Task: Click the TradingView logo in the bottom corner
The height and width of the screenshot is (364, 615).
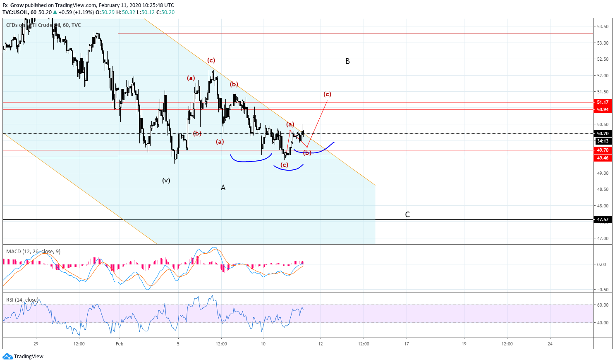Action: [x=23, y=356]
